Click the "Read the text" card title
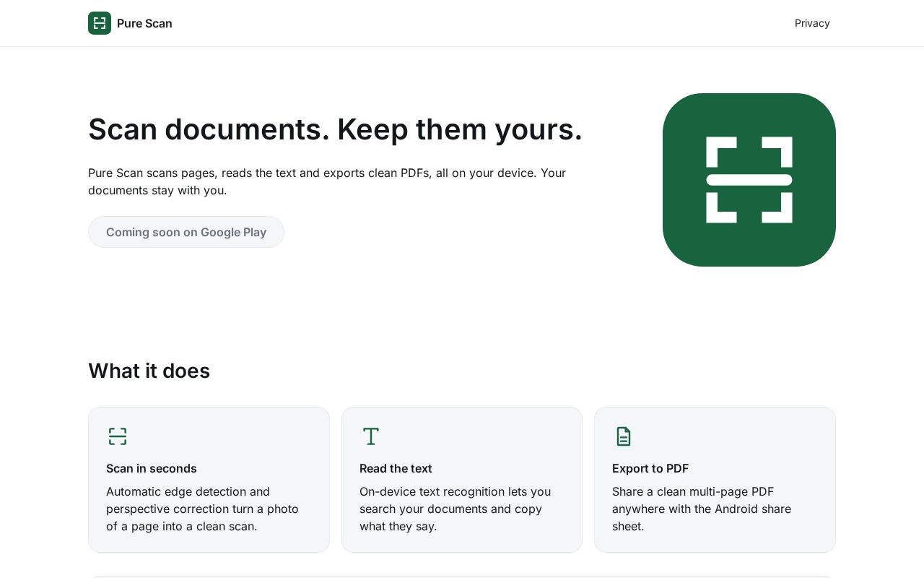 click(x=396, y=468)
